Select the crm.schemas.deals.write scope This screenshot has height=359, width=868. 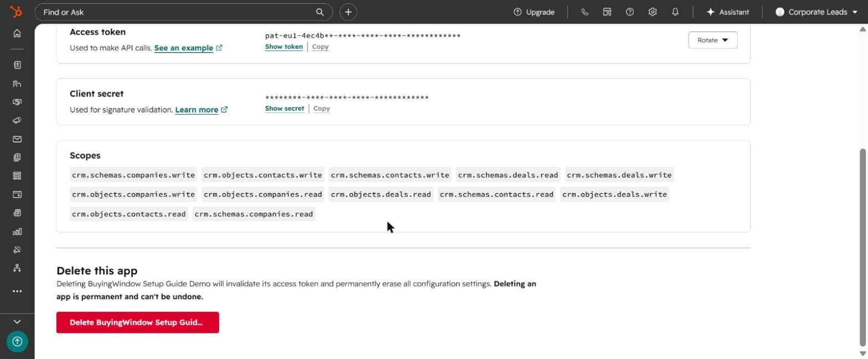[619, 175]
